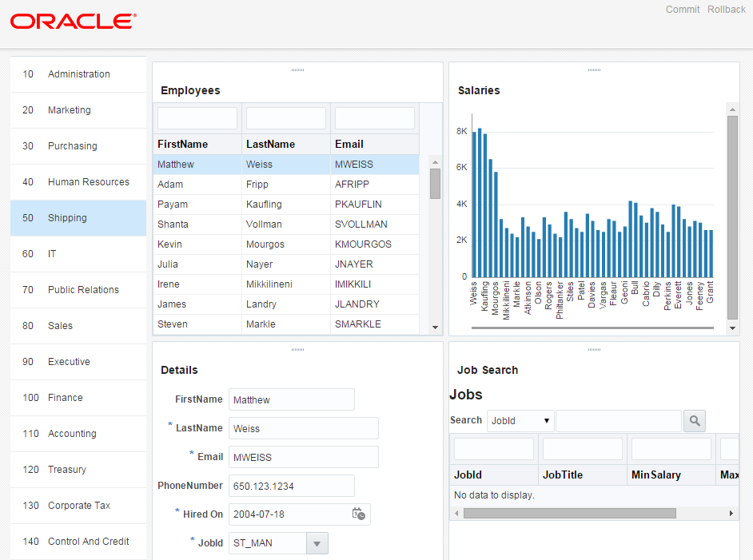Screen dimensions: 753x560
Task: Select department 50 Shipping
Action: coord(78,218)
